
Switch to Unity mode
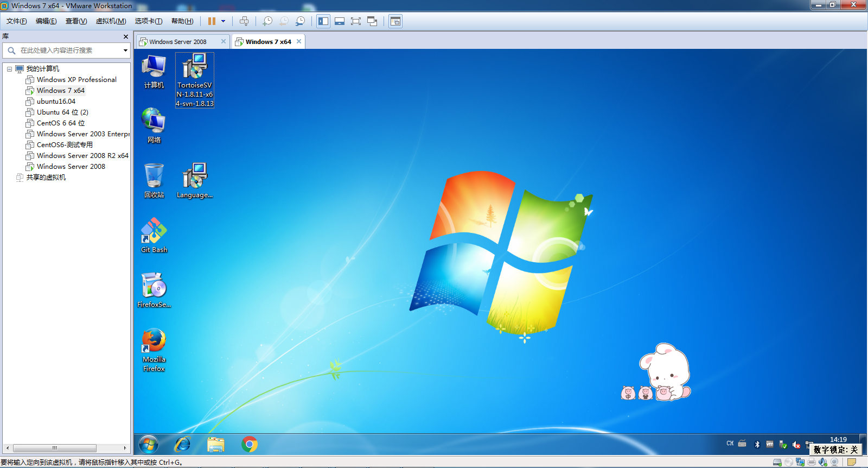(372, 21)
